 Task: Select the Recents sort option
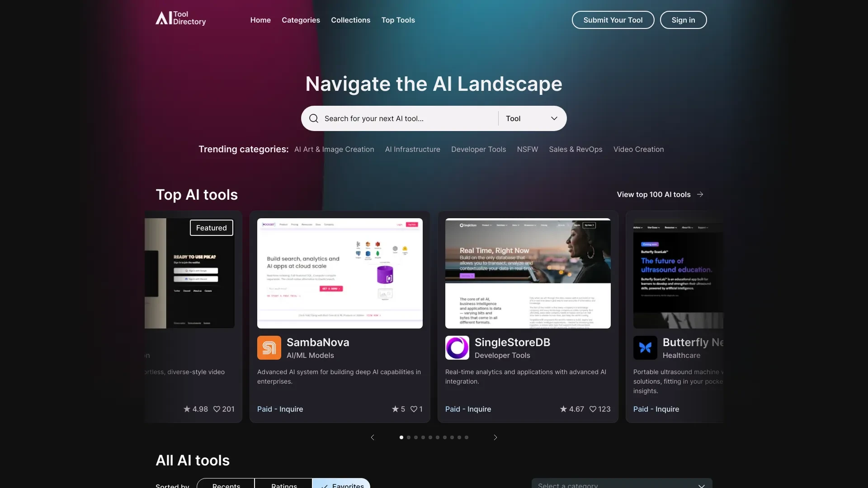[x=225, y=486]
